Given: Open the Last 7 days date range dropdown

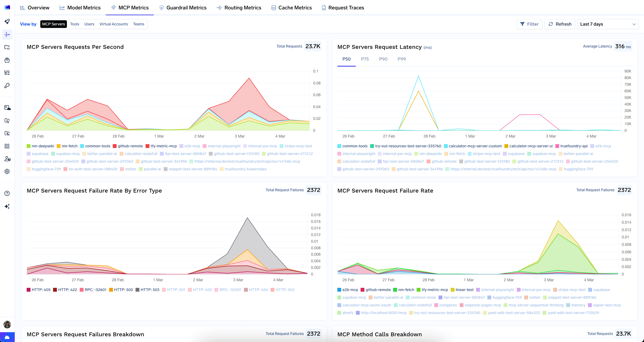Looking at the screenshot, I should [x=608, y=24].
